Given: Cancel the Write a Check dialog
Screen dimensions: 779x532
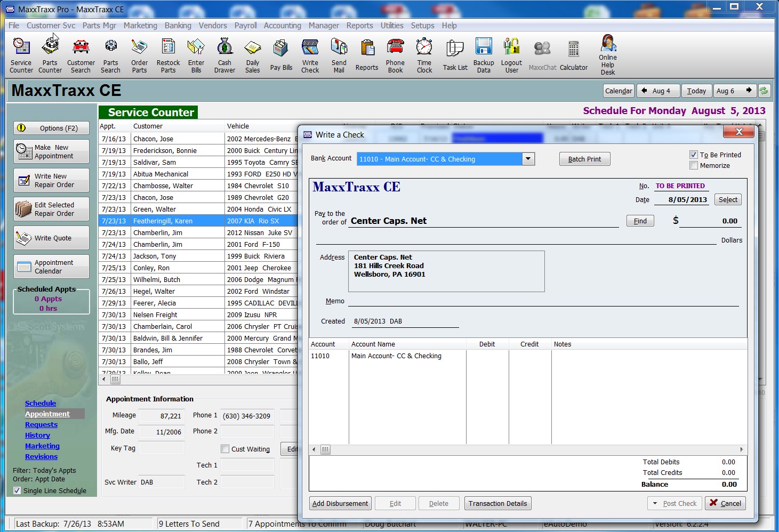Looking at the screenshot, I should 726,503.
